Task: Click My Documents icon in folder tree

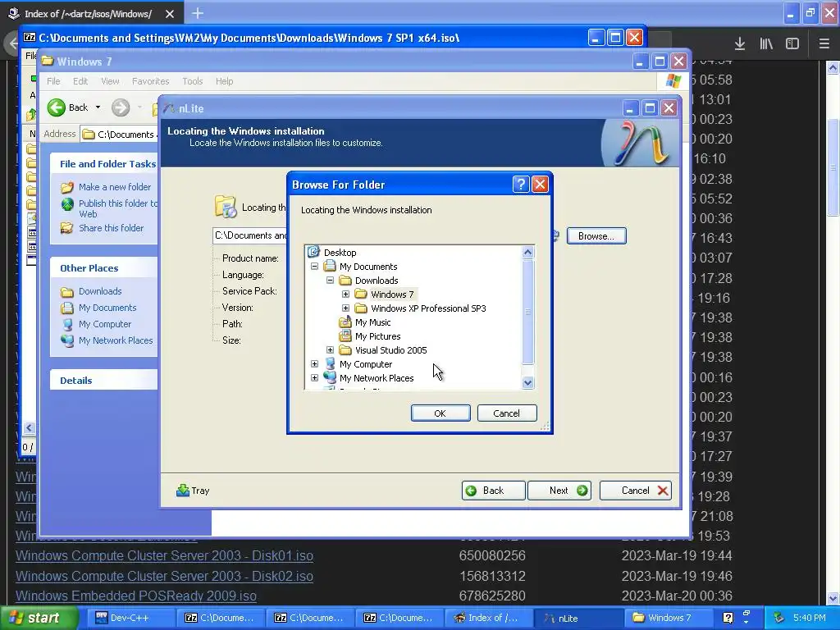Action: point(330,267)
